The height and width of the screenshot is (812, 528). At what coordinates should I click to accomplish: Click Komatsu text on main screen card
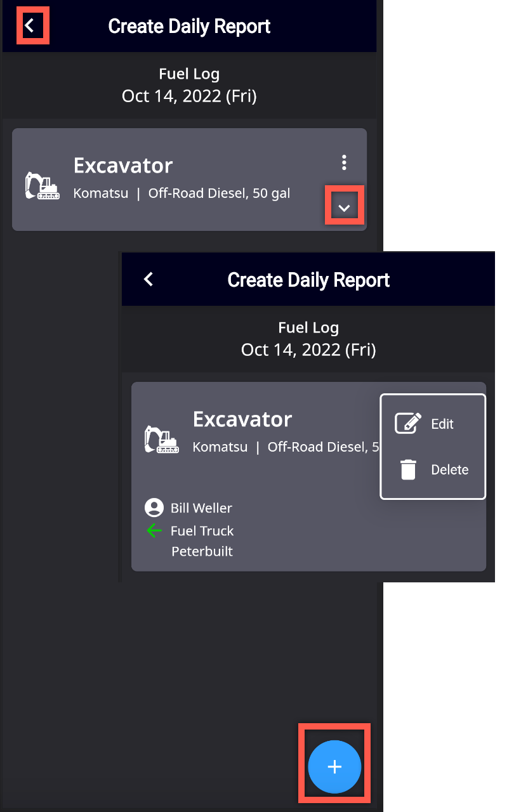(101, 193)
